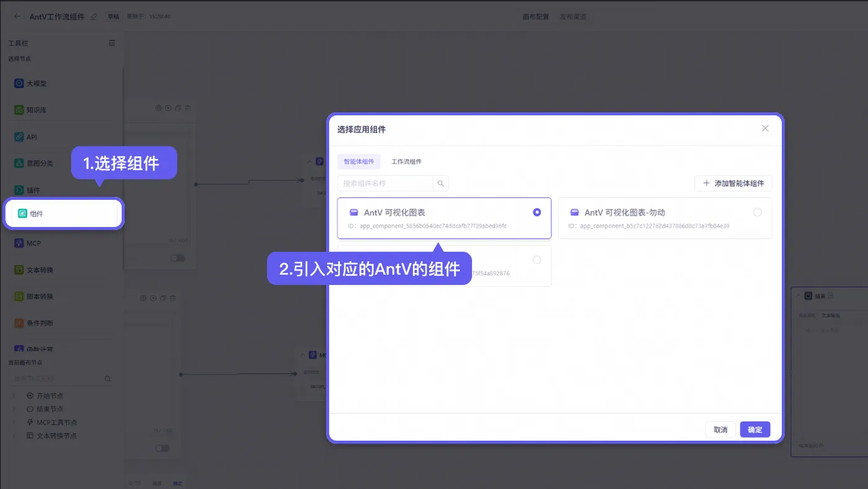Select the radio for component ID ending 892876
The image size is (868, 489).
click(x=537, y=260)
